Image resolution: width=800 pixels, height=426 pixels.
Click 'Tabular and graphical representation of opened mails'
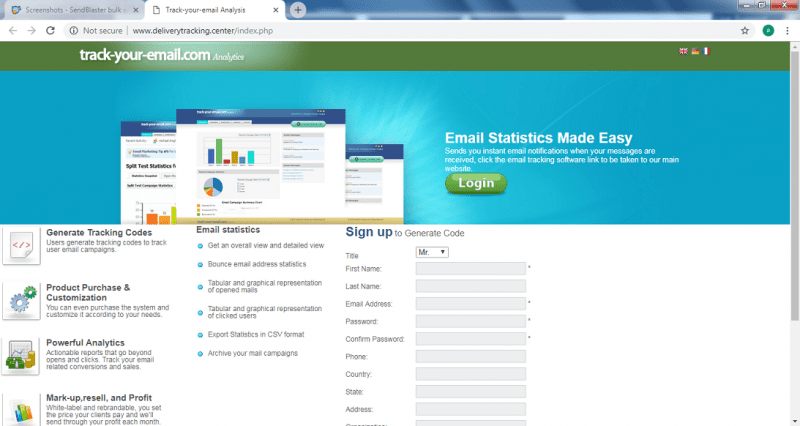click(x=265, y=286)
